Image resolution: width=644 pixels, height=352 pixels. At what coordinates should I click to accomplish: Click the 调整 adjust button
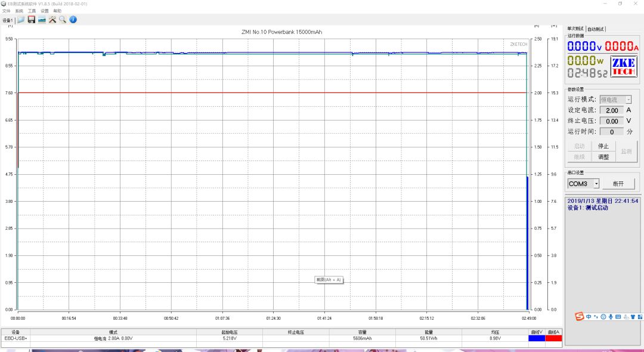[603, 157]
